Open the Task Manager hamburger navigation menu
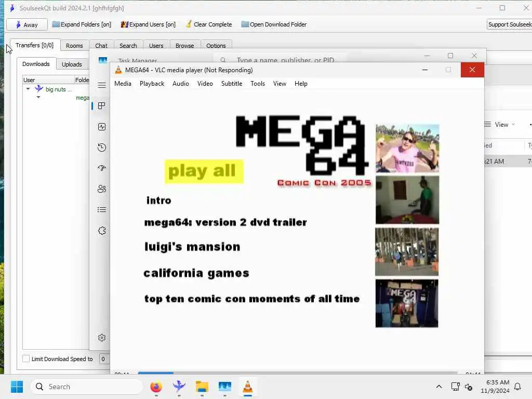 [x=102, y=85]
